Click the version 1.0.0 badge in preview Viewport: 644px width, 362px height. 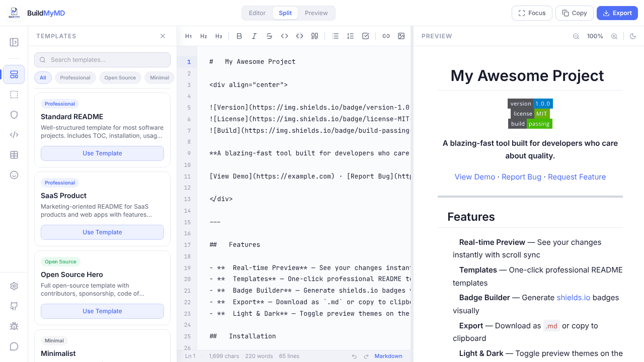tap(530, 104)
